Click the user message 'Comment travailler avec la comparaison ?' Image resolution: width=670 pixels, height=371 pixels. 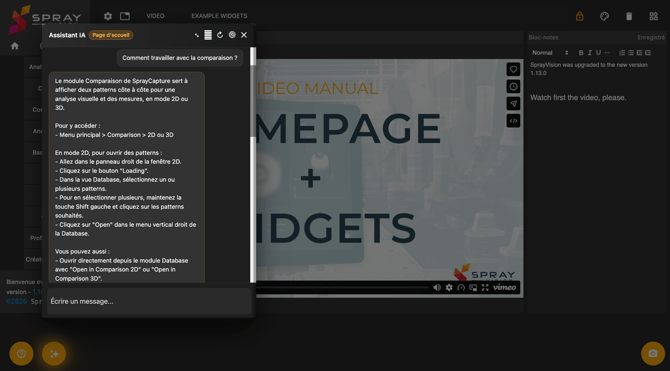pyautogui.click(x=180, y=58)
